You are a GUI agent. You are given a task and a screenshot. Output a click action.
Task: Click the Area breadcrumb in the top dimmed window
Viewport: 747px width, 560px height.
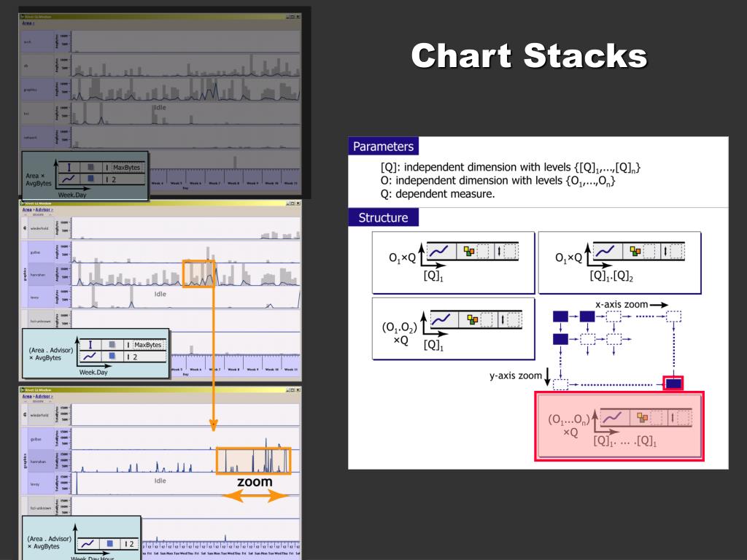pos(27,23)
